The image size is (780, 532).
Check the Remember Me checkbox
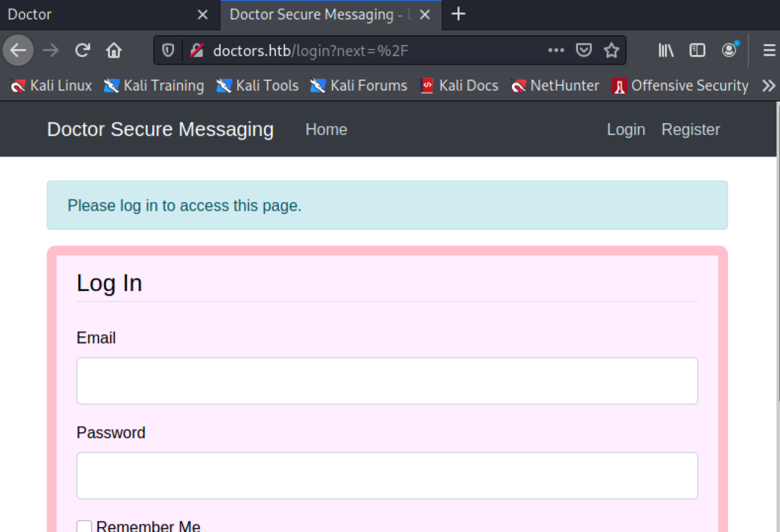[84, 527]
